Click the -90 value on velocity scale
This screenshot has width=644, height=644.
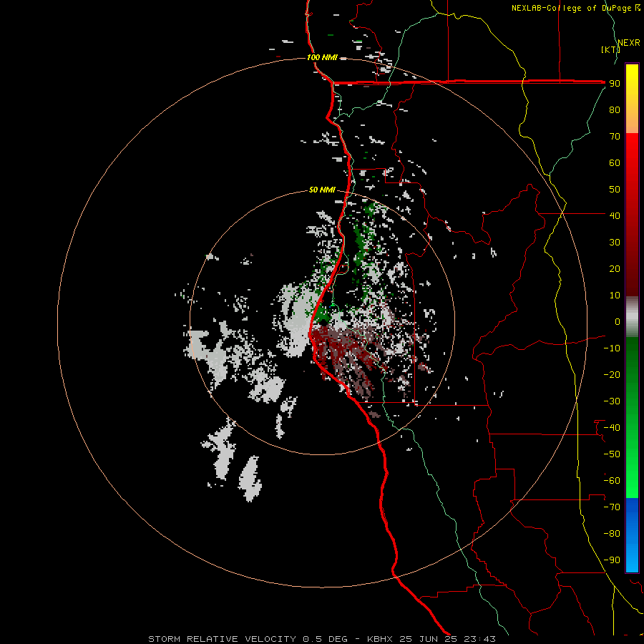612,560
